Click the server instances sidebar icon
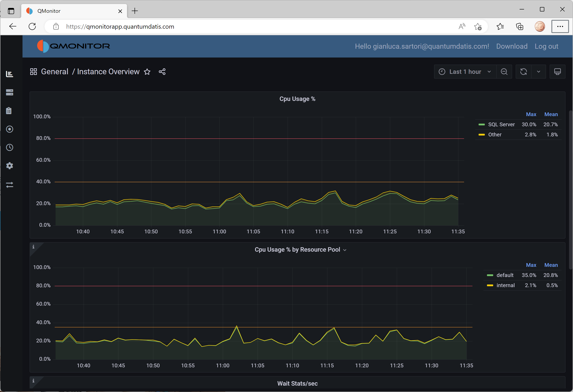This screenshot has width=573, height=392. [x=9, y=92]
